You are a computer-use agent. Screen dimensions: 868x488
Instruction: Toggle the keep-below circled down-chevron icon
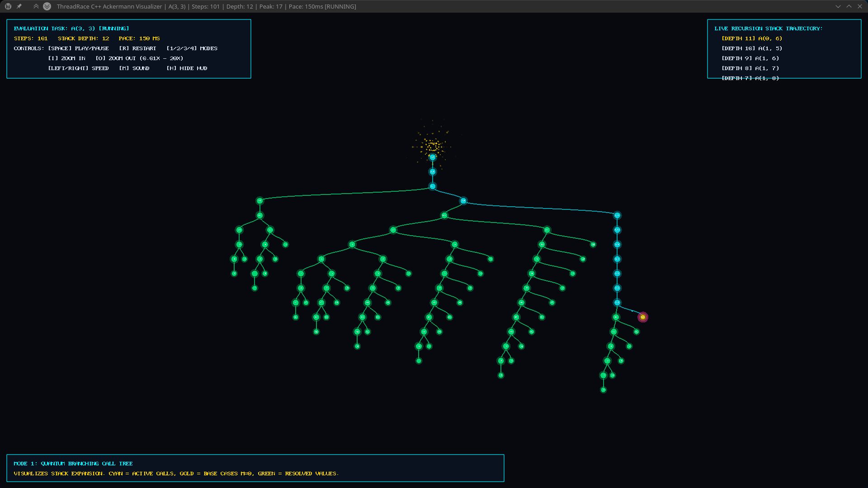coord(47,6)
